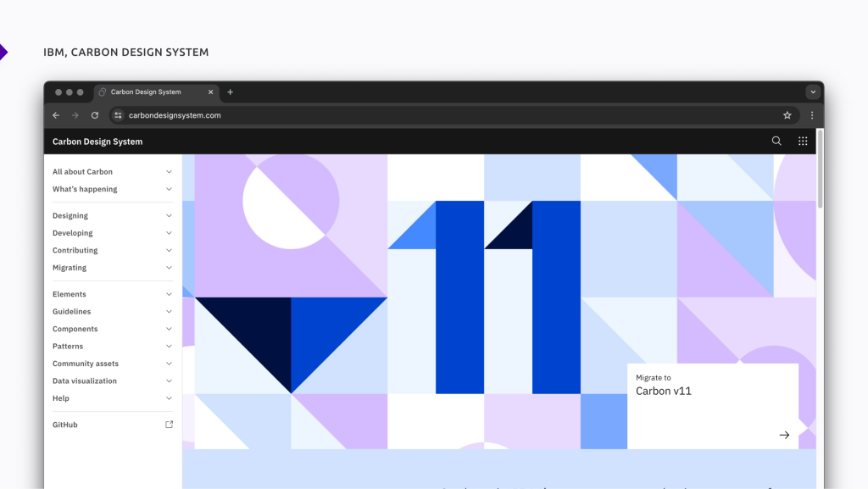Expand the What's happening chevron
The height and width of the screenshot is (489, 868).
[169, 189]
